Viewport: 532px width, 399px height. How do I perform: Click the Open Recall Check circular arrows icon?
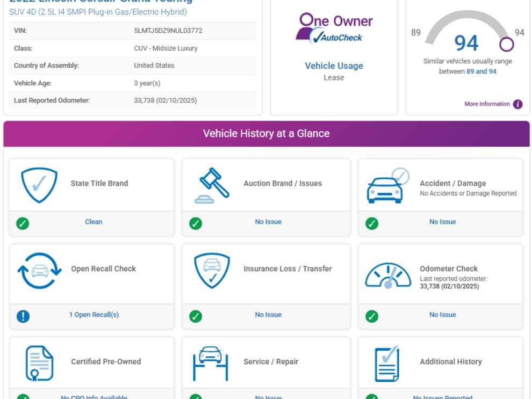click(40, 271)
